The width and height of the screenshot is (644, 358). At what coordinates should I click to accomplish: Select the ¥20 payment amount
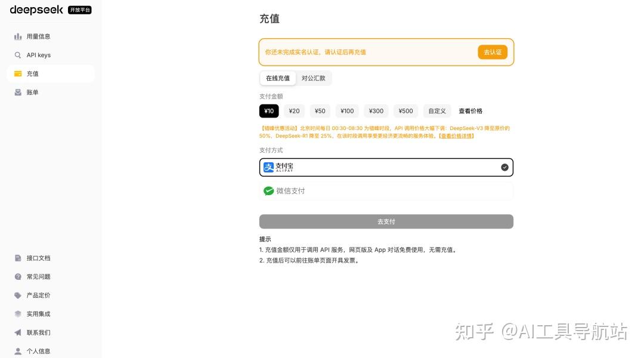[x=294, y=111]
